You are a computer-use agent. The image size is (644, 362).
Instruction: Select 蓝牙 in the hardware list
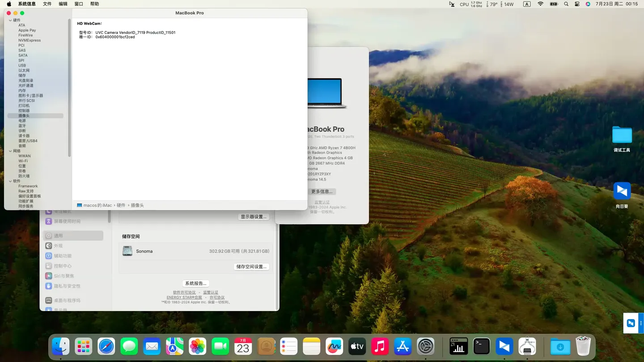(22, 126)
